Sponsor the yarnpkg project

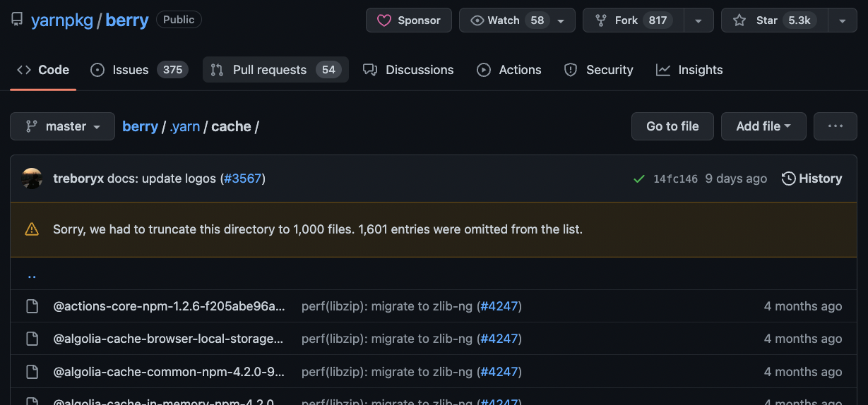point(409,20)
